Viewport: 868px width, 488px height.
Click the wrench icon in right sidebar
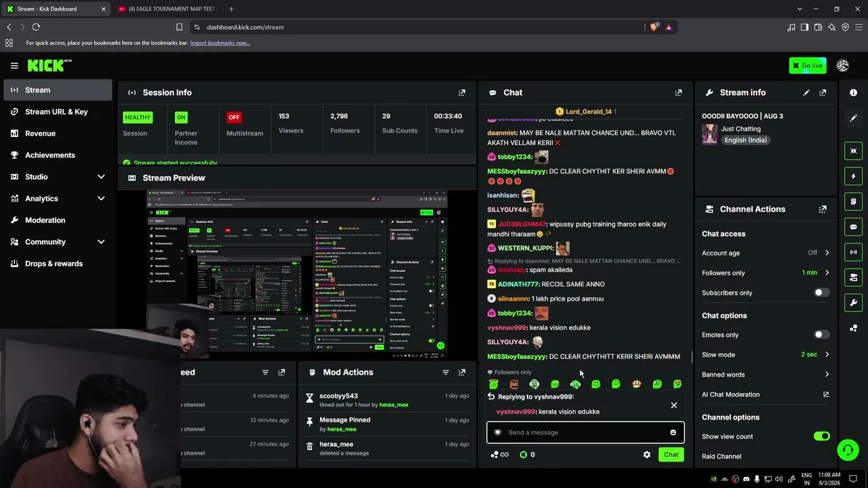pos(853,303)
